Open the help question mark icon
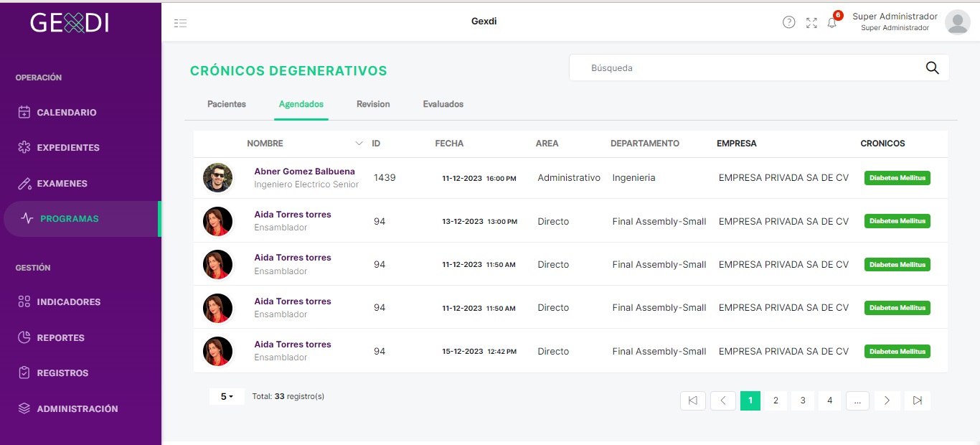This screenshot has width=980, height=445. (788, 22)
